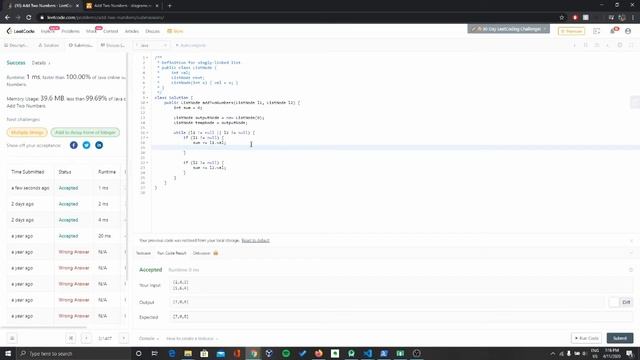Open the Problems page
Viewport: 640px width, 360px height.
pos(70,31)
